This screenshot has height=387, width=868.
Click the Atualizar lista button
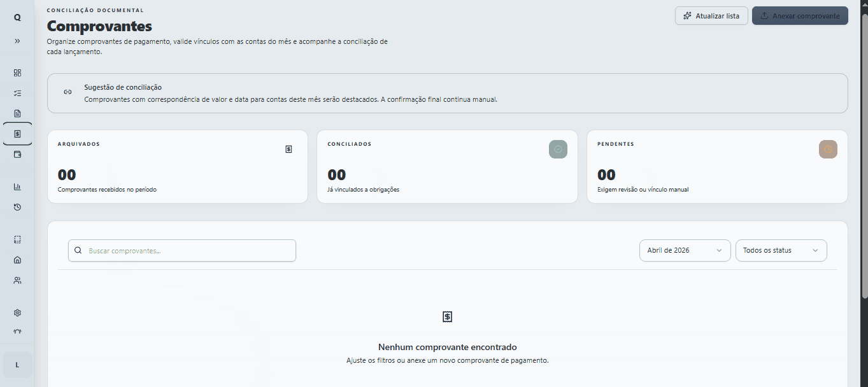[x=711, y=16]
